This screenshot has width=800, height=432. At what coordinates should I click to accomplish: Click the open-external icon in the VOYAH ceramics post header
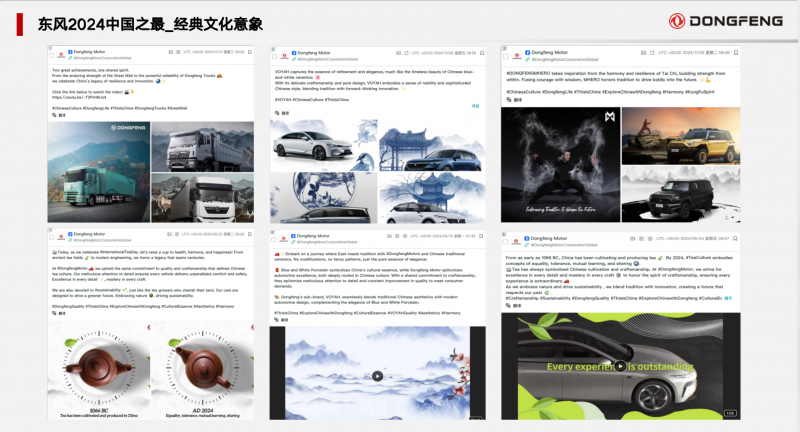click(x=407, y=53)
